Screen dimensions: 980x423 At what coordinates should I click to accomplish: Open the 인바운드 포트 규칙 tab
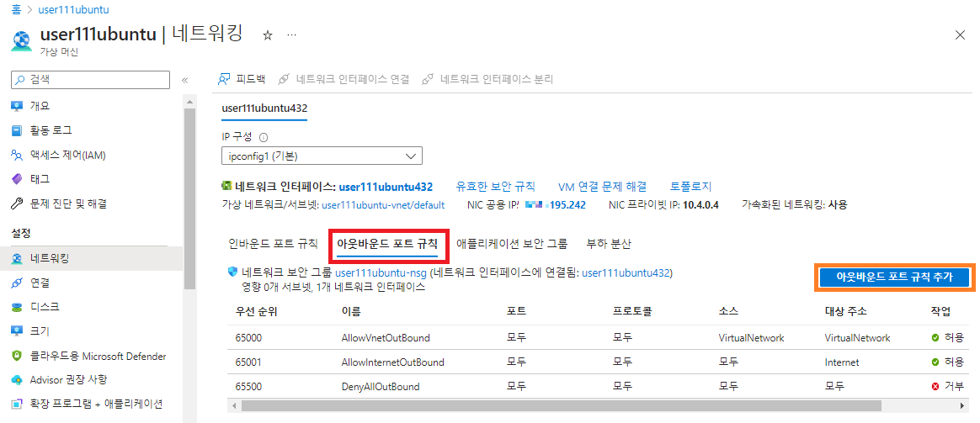coord(274,244)
